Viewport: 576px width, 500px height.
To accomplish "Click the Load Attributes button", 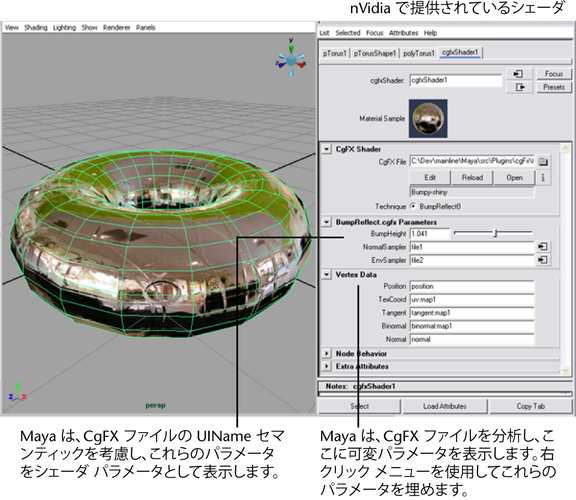I will 444,406.
